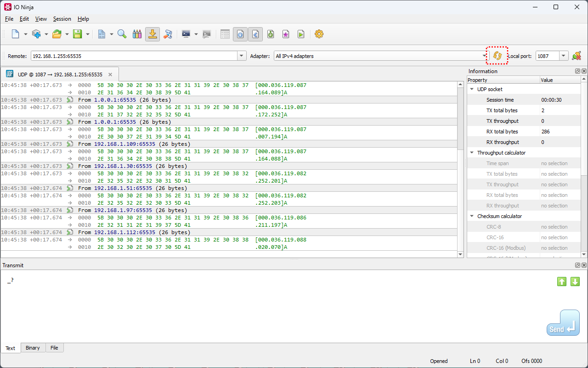The height and width of the screenshot is (368, 588).
Task: Collapse the Throughput calculator section
Action: (x=472, y=153)
